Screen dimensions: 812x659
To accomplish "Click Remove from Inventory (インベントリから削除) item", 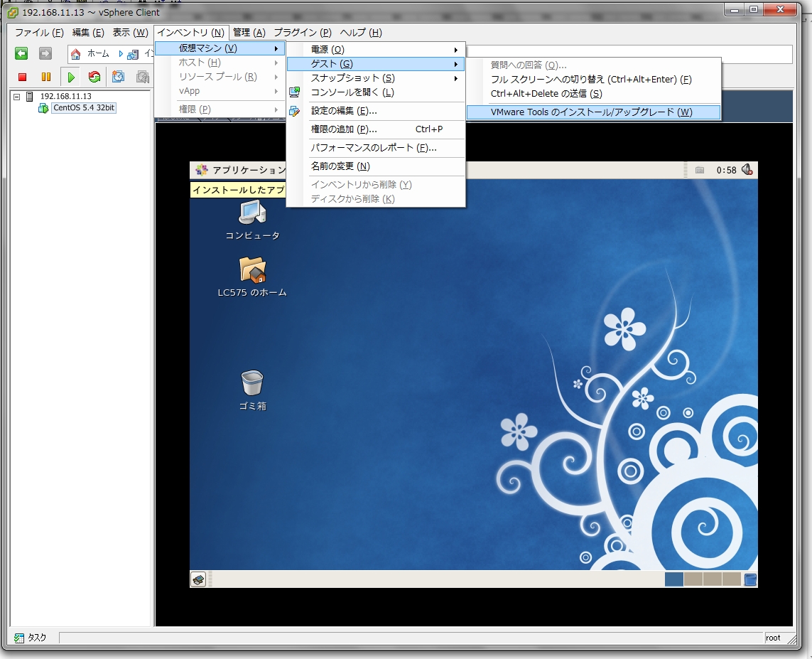I will coord(376,185).
